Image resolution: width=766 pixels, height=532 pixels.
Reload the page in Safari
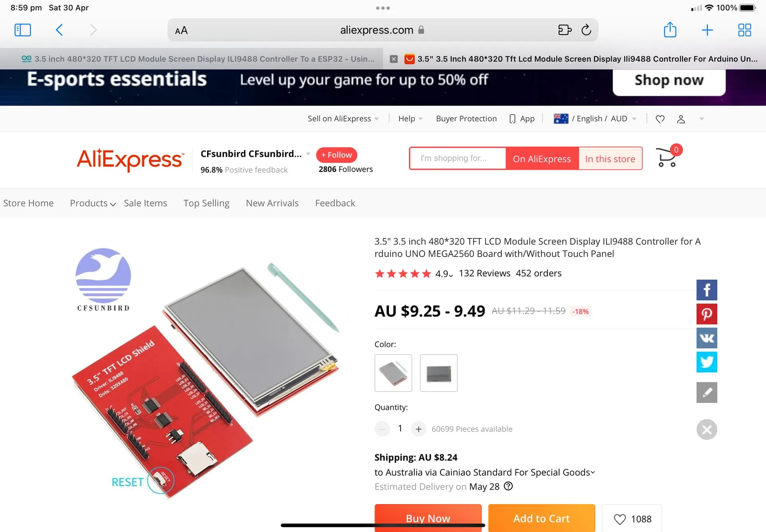point(586,30)
